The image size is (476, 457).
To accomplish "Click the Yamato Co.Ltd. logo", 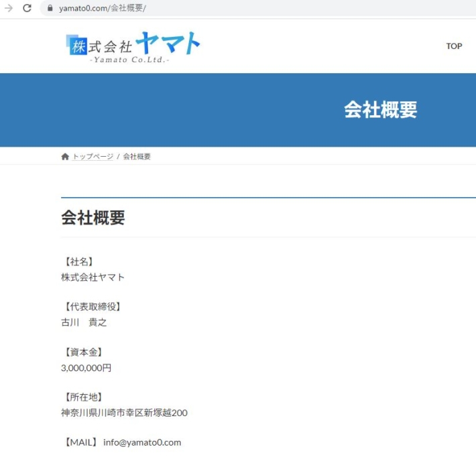I will [x=133, y=47].
